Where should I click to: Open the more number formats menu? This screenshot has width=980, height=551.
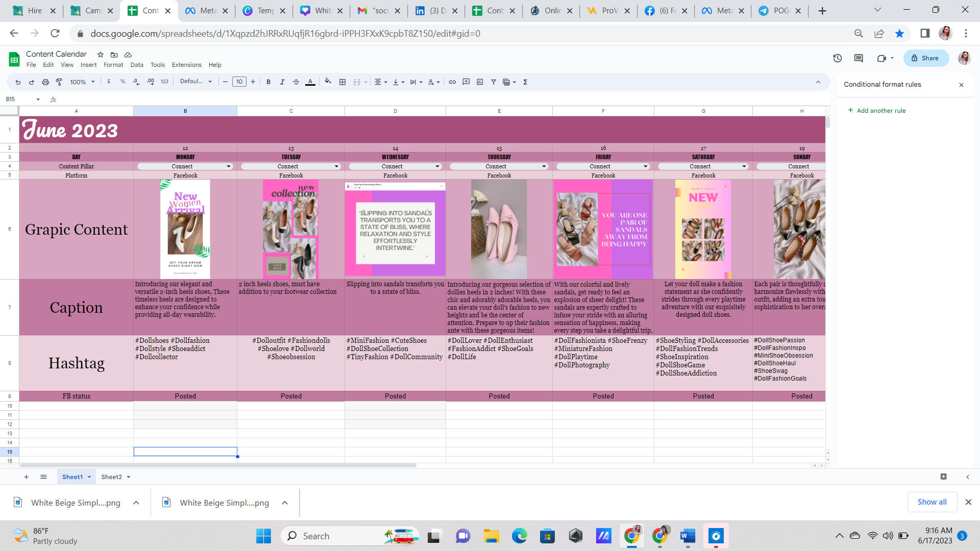tap(164, 82)
